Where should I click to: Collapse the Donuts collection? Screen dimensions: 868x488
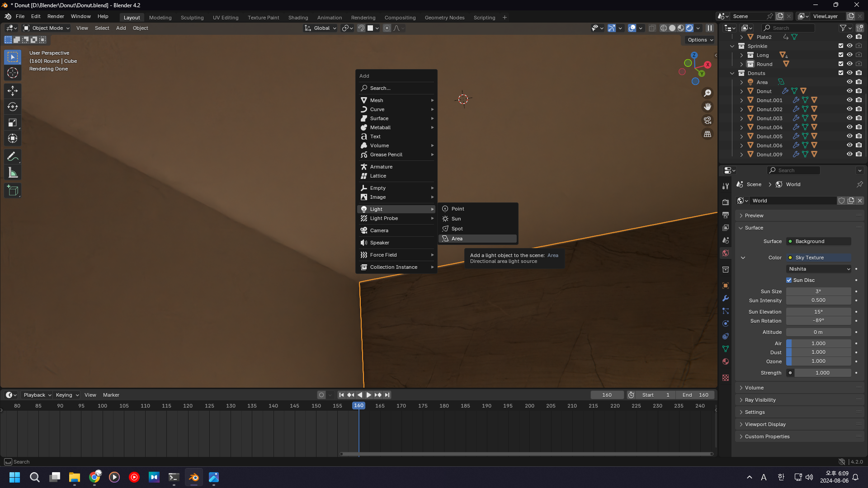click(732, 73)
